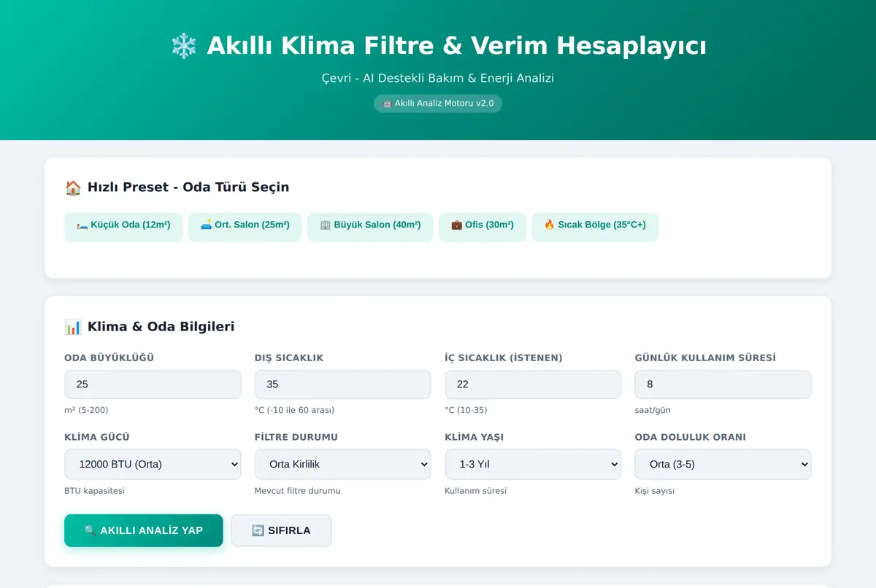Select the Sıcak Bölge (35°C+) preset
Screen dimensions: 876x588
[x=595, y=225]
